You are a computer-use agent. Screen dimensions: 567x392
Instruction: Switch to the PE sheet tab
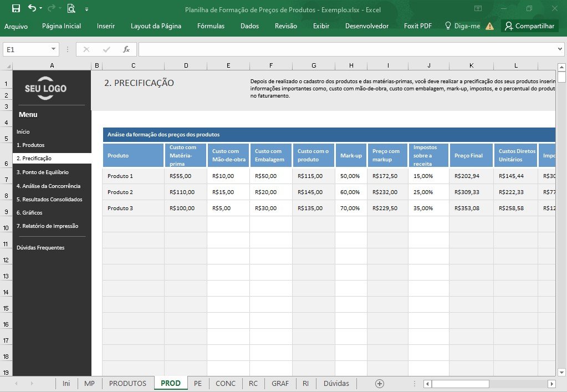pyautogui.click(x=198, y=383)
